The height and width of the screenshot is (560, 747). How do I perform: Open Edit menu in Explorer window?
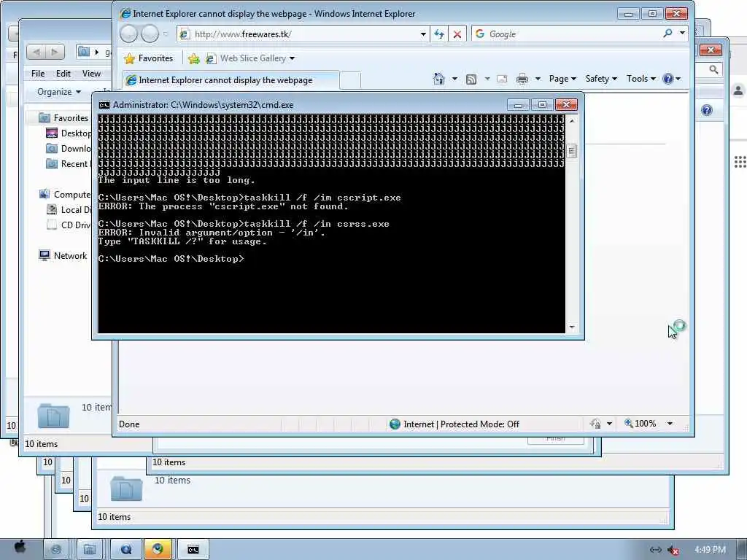click(63, 74)
